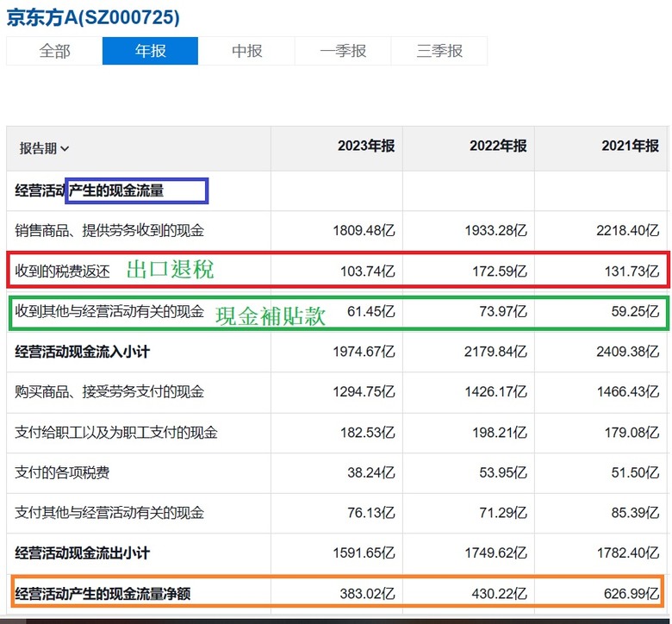The height and width of the screenshot is (624, 672).
Task: Click the value 1466.43亿
Action: point(628,392)
